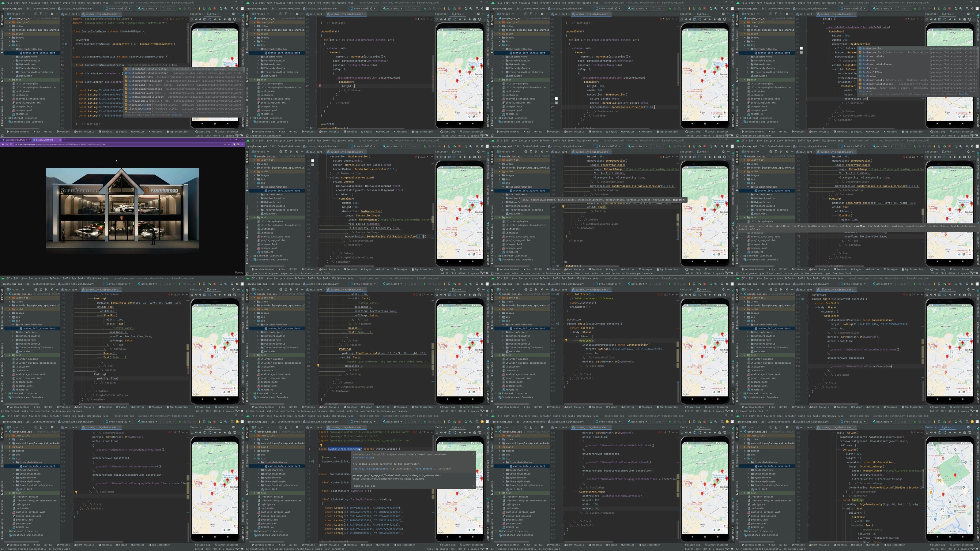Reload the page in Chrome window
The width and height of the screenshot is (980, 551).
click(11, 144)
